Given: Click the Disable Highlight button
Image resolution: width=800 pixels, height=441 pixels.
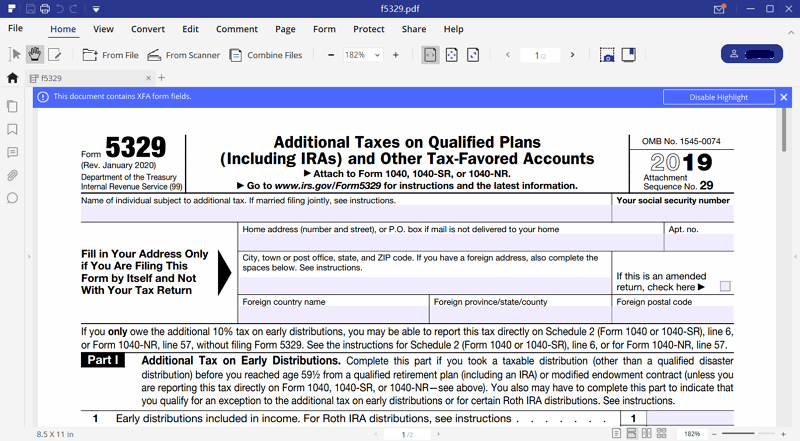Looking at the screenshot, I should point(718,97).
